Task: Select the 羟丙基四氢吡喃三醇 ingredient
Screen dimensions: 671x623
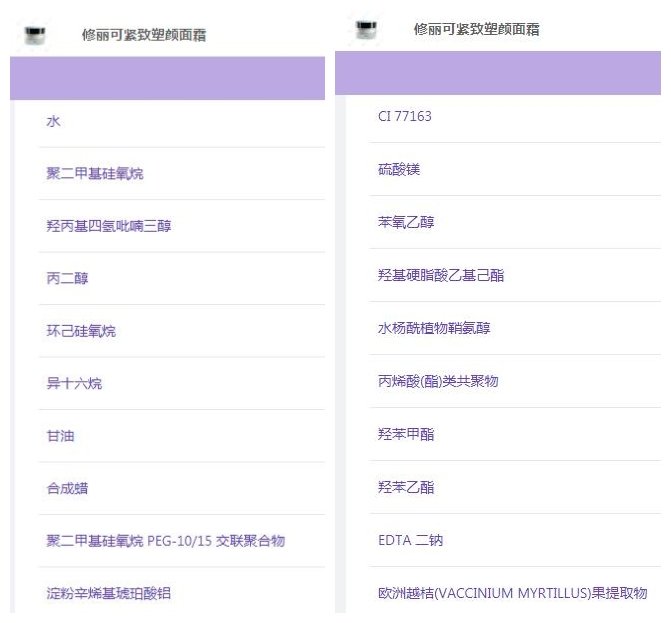Action: coord(108,226)
